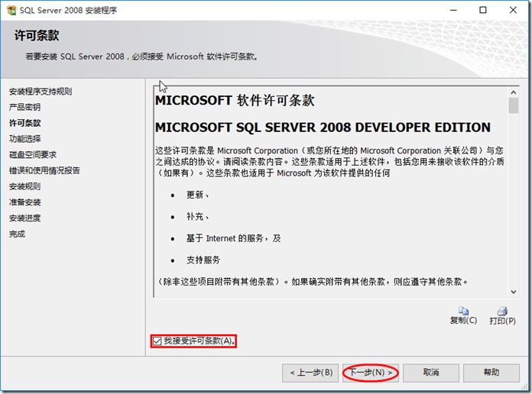Minimize the installer window
This screenshot has width=532, height=394.
453,10
